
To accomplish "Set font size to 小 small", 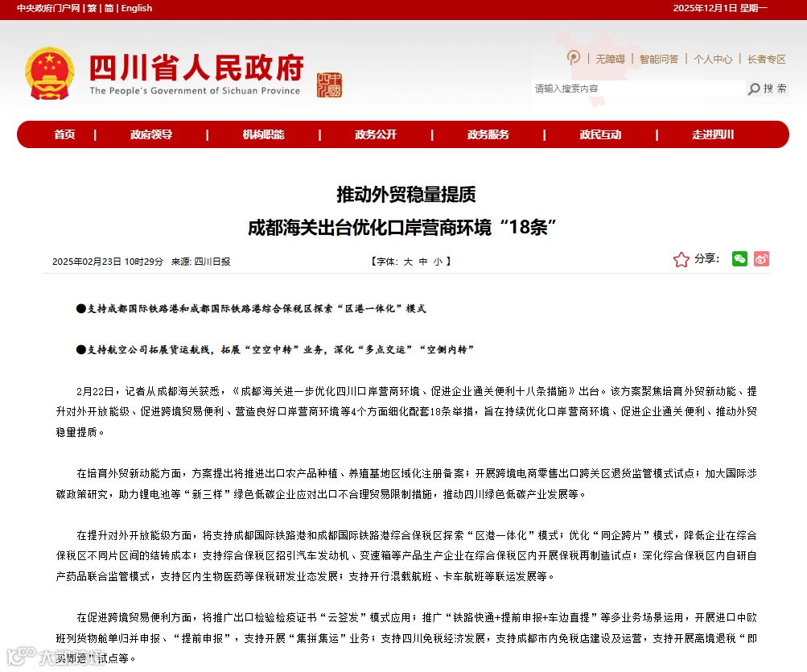I will tap(438, 262).
